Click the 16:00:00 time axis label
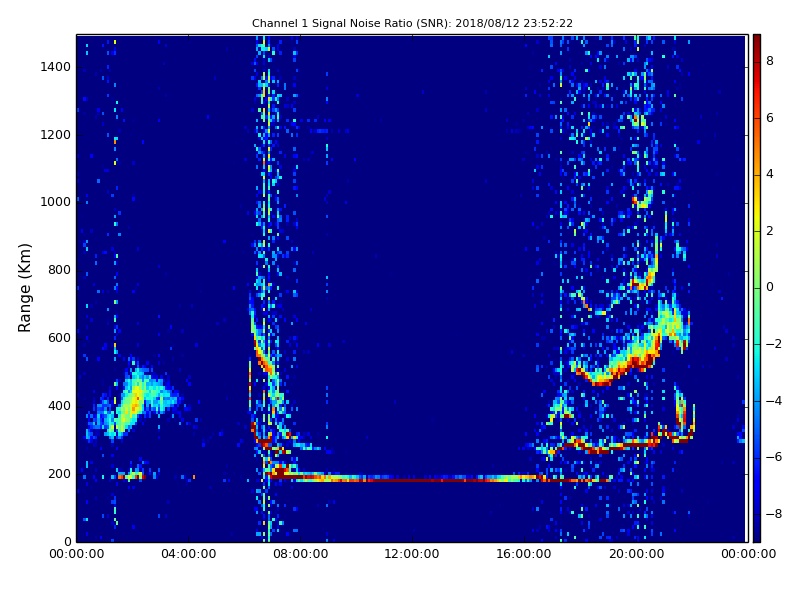 tap(524, 554)
